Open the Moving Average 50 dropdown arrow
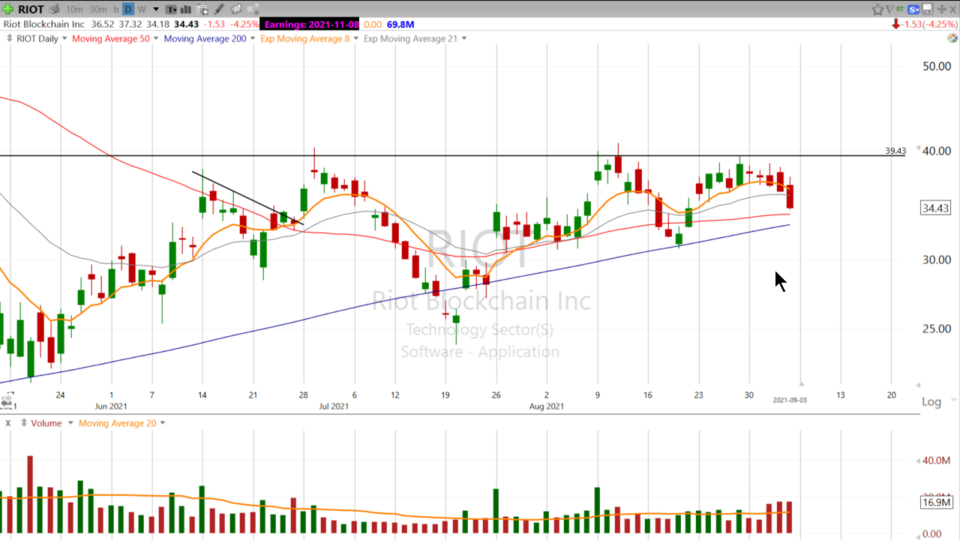Viewport: 960px width, 540px height. tap(156, 39)
